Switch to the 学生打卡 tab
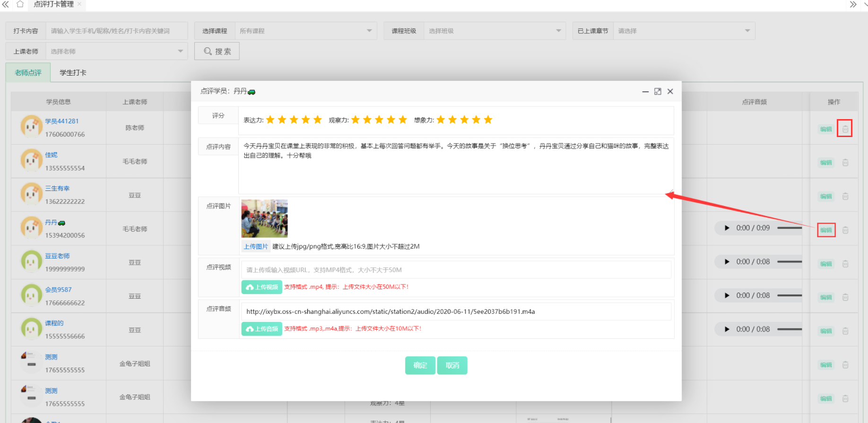The width and height of the screenshot is (868, 423). click(x=73, y=72)
